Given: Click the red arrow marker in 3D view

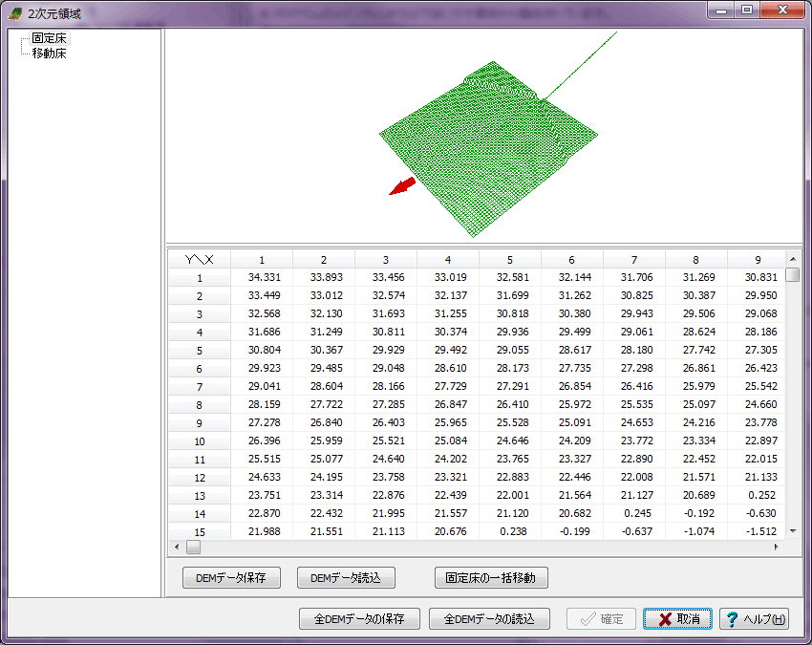Looking at the screenshot, I should pos(402,186).
